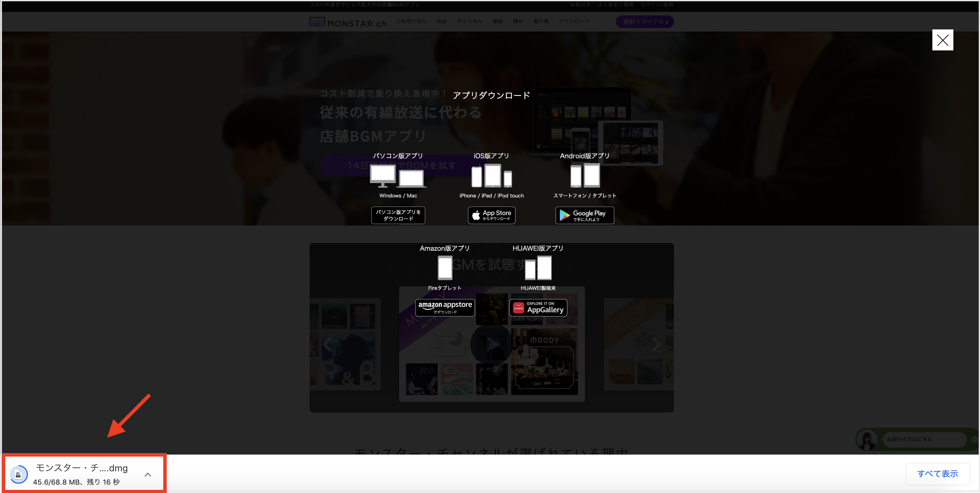Viewport: 980px width, 493px height.
Task: Open the チャンネル menu item
Action: tap(469, 21)
